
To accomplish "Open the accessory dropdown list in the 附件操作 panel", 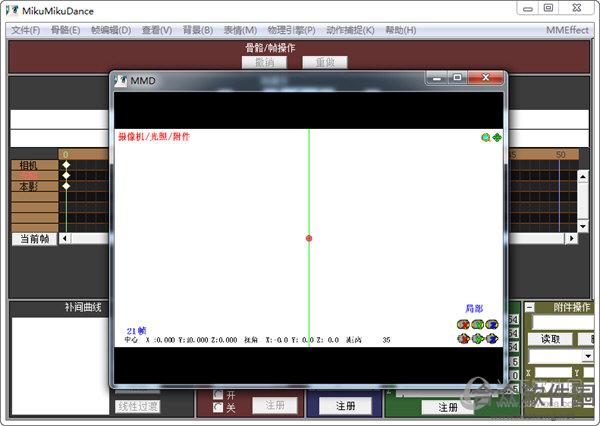I will click(x=588, y=356).
